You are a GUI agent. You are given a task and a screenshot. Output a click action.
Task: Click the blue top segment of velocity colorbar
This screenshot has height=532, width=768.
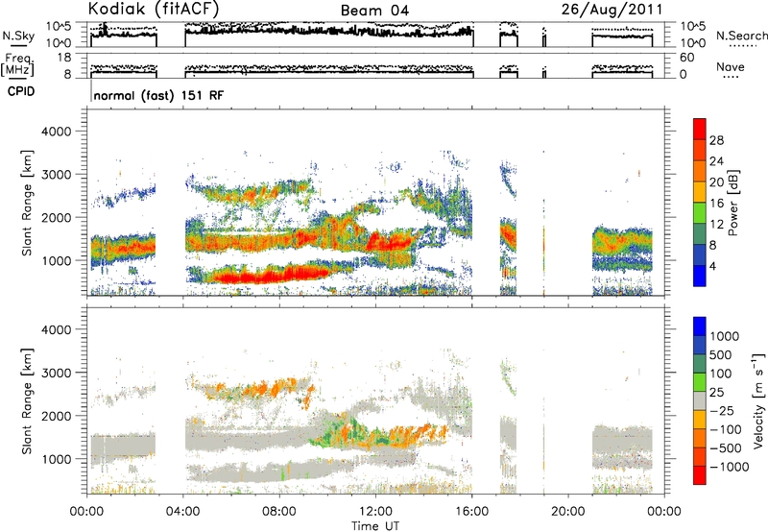point(700,326)
